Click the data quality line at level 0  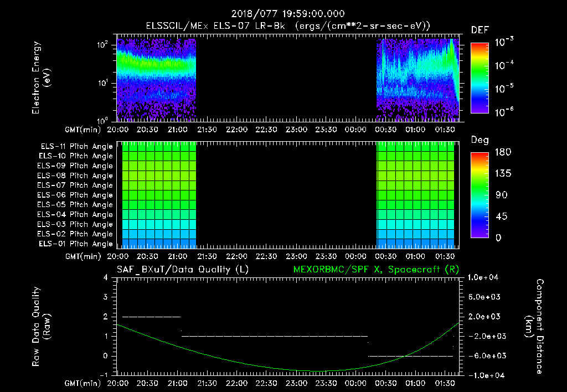(x=410, y=356)
